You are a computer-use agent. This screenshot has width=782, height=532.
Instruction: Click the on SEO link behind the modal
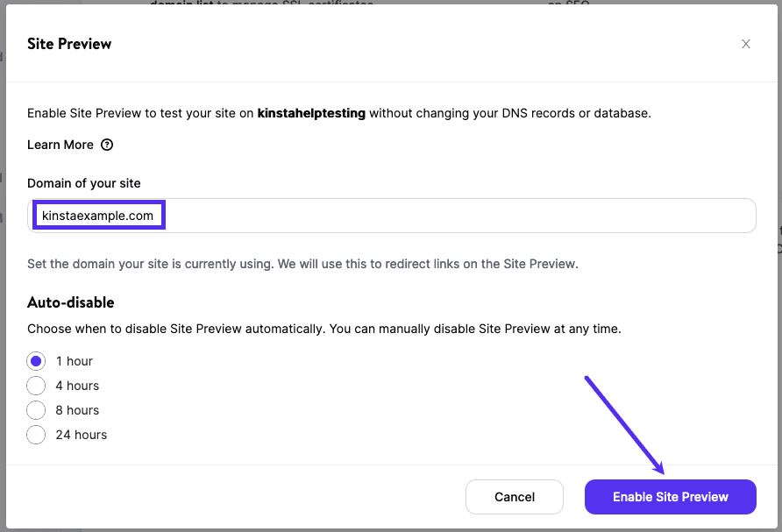(567, 4)
